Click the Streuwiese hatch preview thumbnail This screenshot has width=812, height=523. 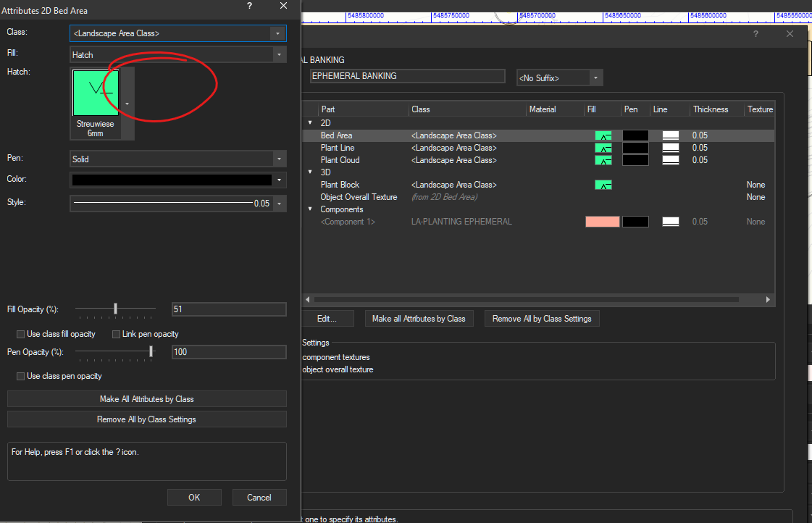pyautogui.click(x=96, y=93)
